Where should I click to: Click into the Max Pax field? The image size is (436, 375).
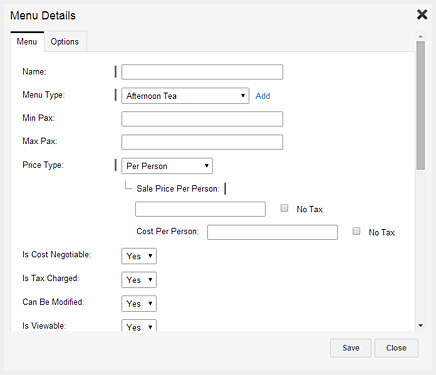(202, 142)
